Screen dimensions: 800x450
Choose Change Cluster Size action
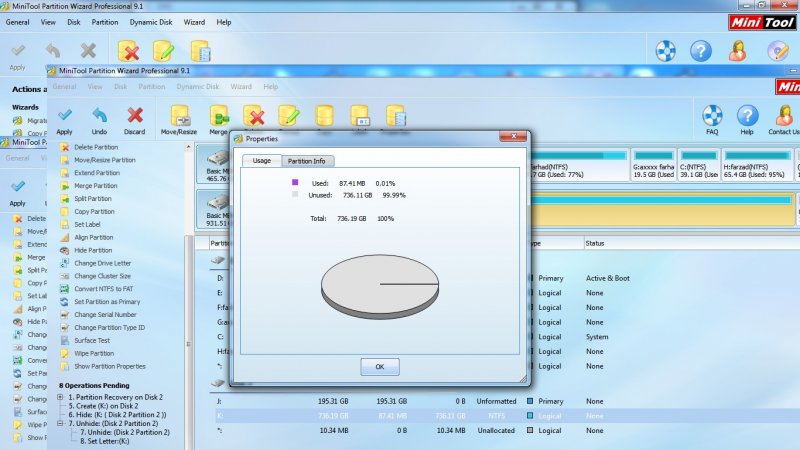coord(103,276)
